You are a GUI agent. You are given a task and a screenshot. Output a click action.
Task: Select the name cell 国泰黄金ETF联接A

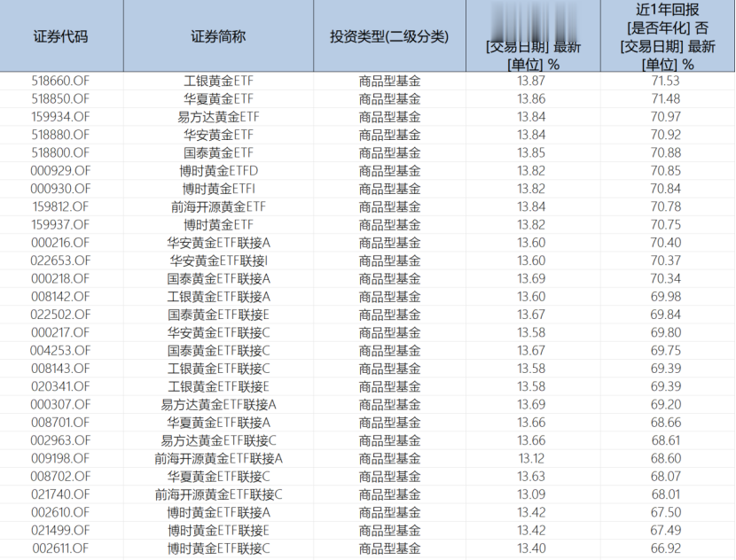[218, 278]
